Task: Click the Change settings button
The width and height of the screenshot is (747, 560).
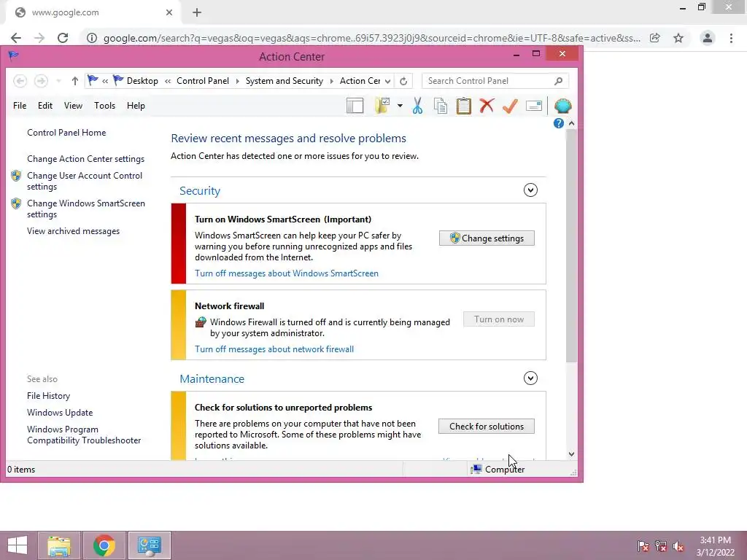Action: click(487, 238)
